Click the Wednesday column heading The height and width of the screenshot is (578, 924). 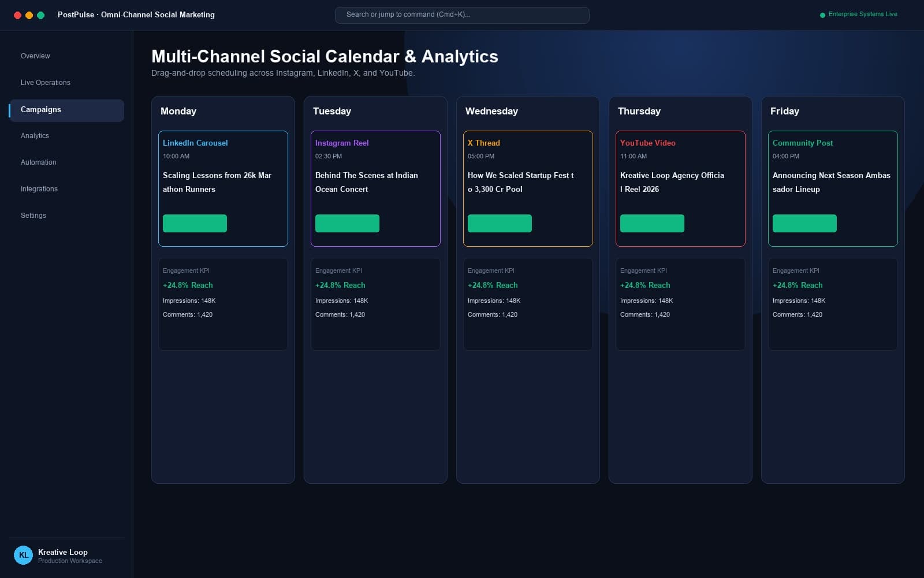pos(491,111)
